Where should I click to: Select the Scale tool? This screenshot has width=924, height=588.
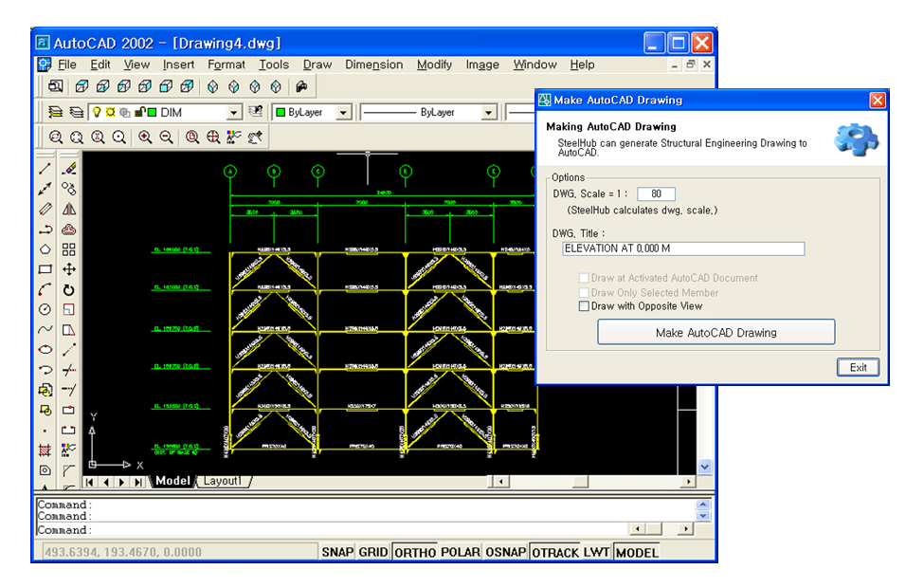[69, 309]
